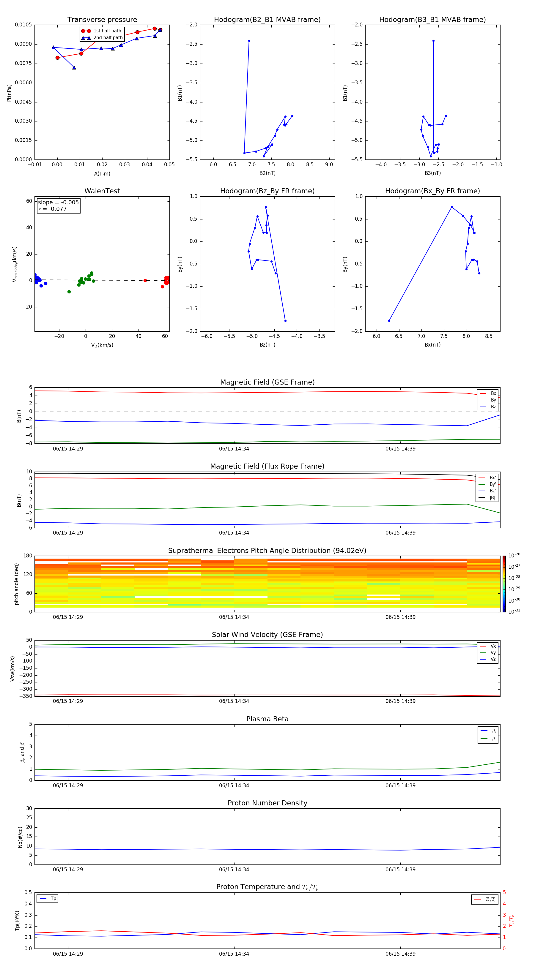Click the 'Bx(nT)' x-axis label of hodogram

(x=432, y=345)
